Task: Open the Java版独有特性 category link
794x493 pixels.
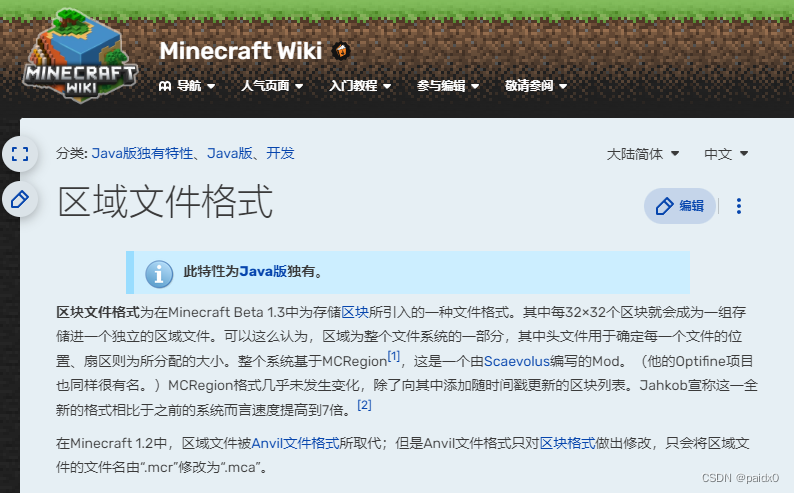Action: tap(142, 153)
